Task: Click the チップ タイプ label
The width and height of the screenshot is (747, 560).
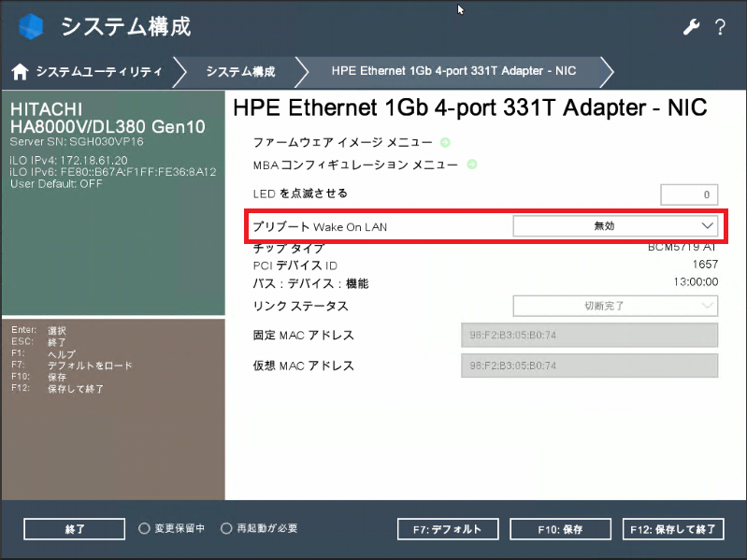Action: point(289,249)
